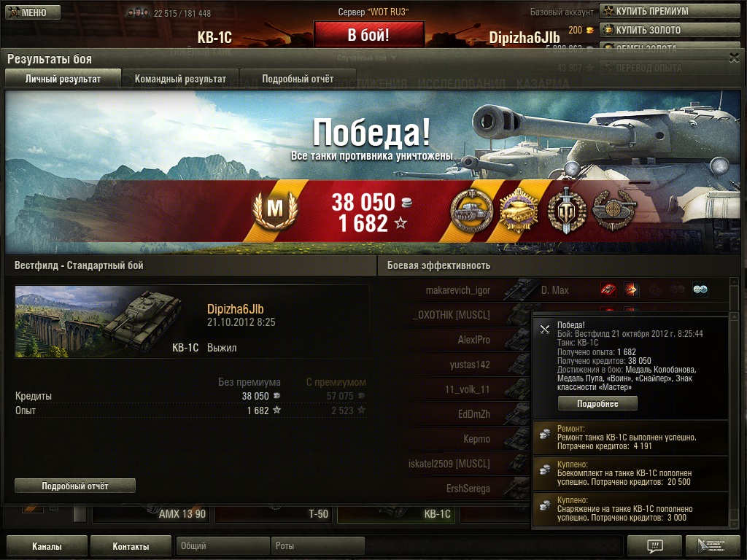The height and width of the screenshot is (560, 747).
Task: Click the kill icon in makarevich_igor row
Action: coord(608,289)
